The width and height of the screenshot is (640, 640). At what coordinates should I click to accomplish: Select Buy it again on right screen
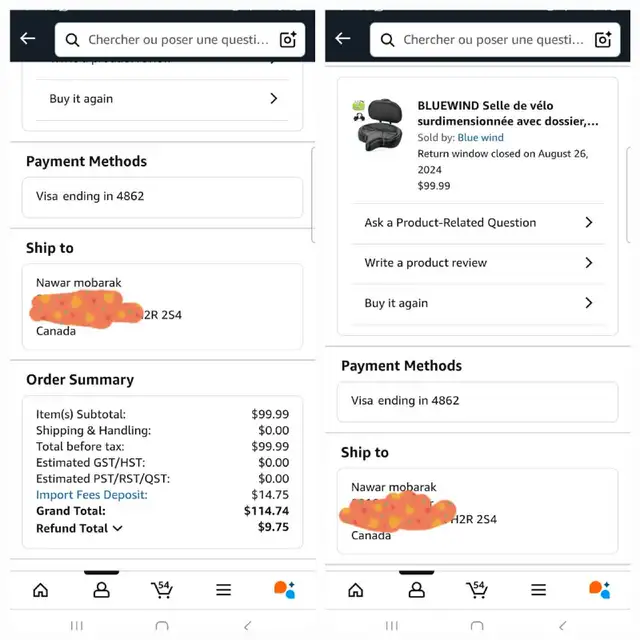click(x=478, y=303)
